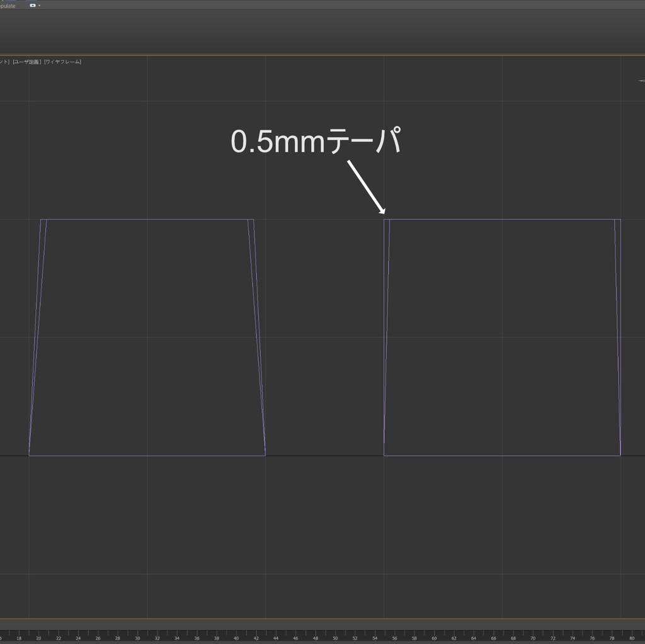The width and height of the screenshot is (645, 644).
Task: Click the white annotation arrow
Action: [x=367, y=187]
